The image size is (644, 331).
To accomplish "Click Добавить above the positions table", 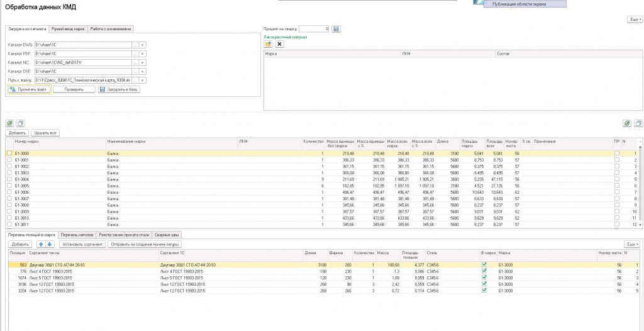I will point(19,244).
